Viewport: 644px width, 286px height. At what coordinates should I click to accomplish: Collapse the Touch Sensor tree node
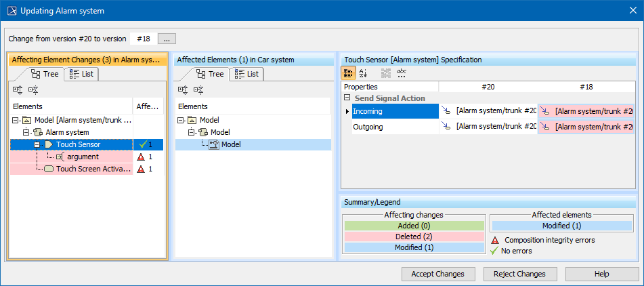38,144
